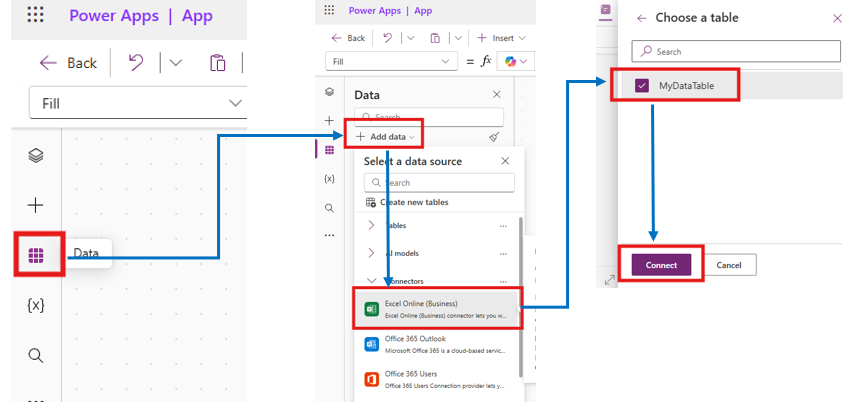Click Back in the middle screenshot toolbar
The image size is (843, 402).
point(348,38)
